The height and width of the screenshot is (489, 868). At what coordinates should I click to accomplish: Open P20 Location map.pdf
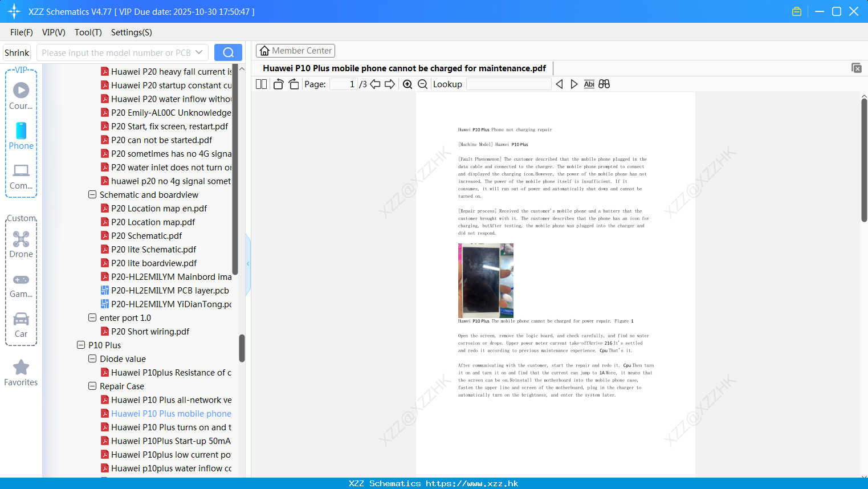(153, 222)
